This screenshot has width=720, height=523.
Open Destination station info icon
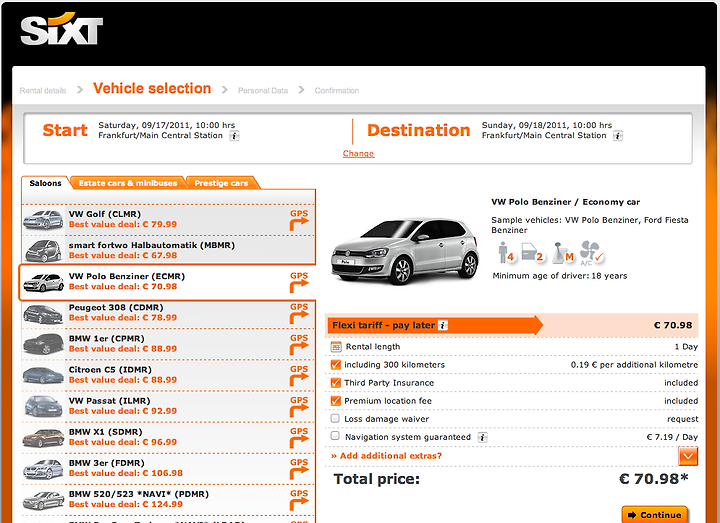(x=618, y=136)
